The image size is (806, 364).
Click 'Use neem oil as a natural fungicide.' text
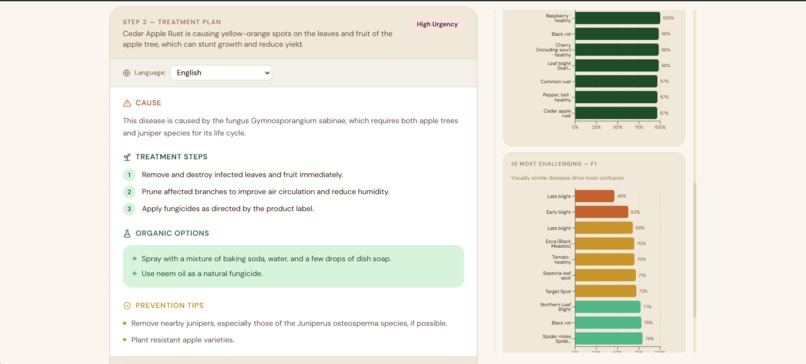pos(202,274)
